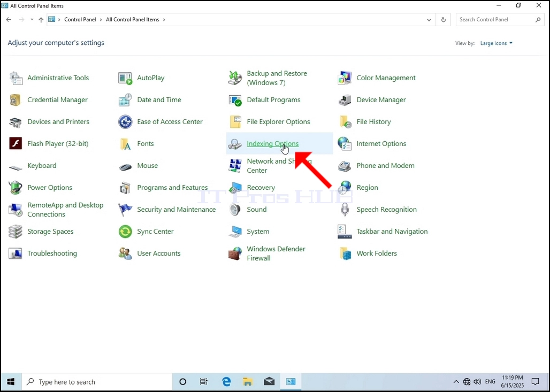Open Backup and Restore (Windows 7) icon
The width and height of the screenshot is (550, 392).
pos(235,78)
